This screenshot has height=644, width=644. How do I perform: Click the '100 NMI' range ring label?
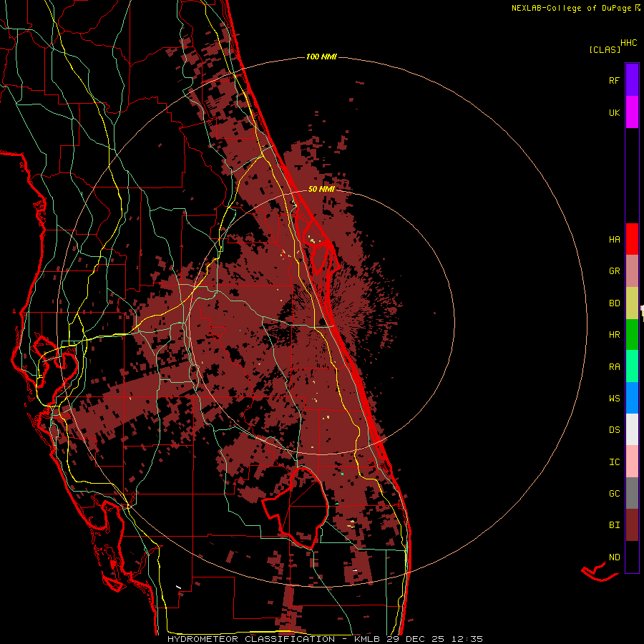tap(321, 57)
